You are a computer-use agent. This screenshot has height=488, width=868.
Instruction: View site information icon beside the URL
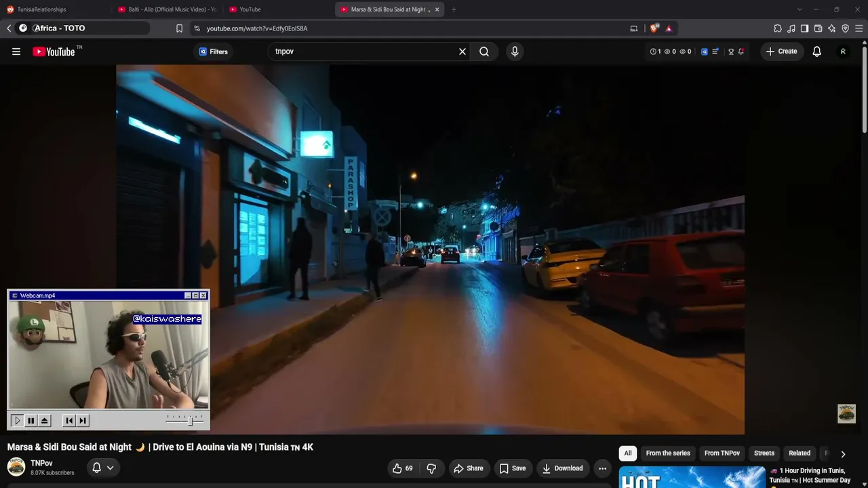click(197, 28)
